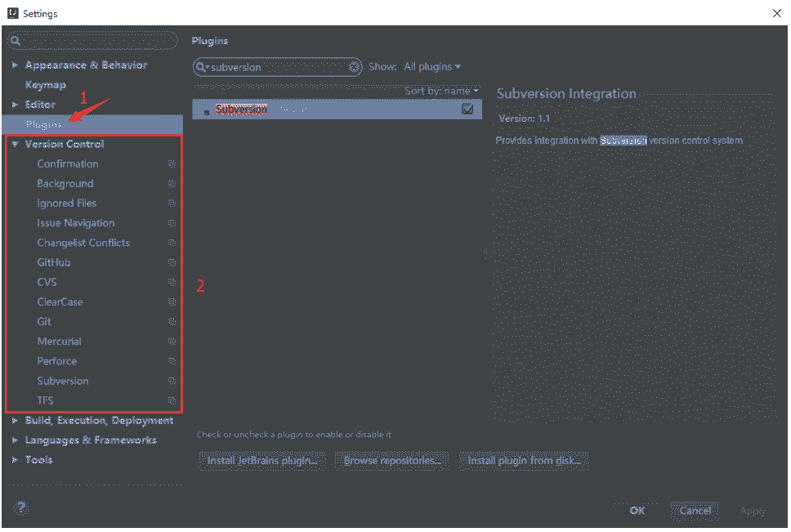Collapse the Version Control tree node
791x532 pixels.
pos(15,145)
